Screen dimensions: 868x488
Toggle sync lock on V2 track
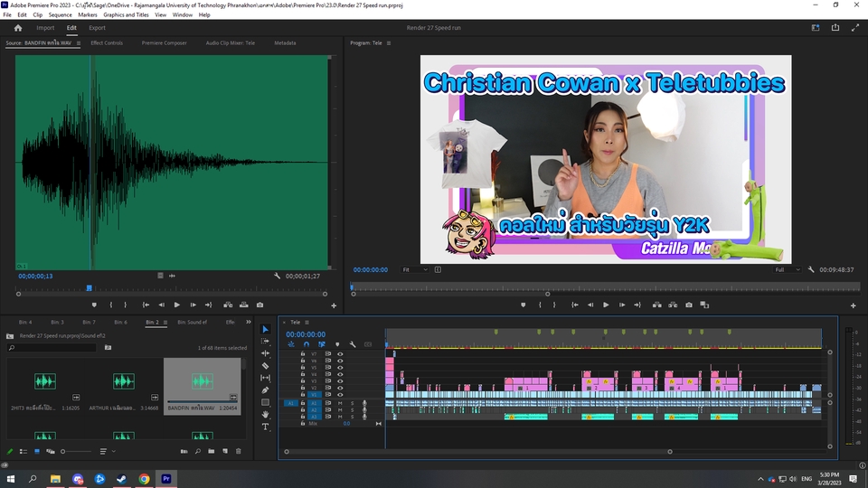(328, 388)
